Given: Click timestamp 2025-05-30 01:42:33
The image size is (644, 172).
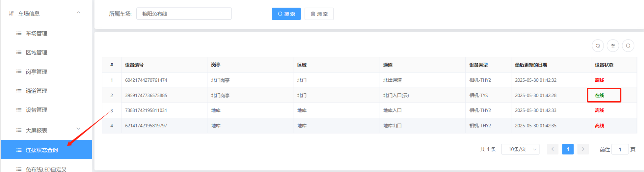Looking at the screenshot, I should pos(536,111).
